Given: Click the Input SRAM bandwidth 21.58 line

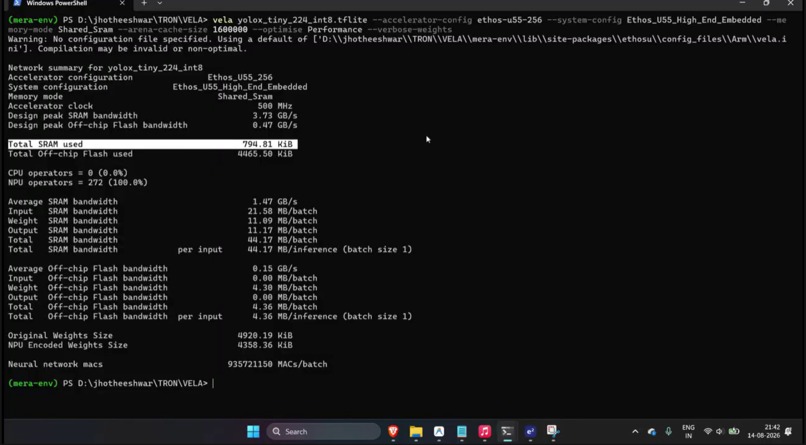Looking at the screenshot, I should (162, 211).
